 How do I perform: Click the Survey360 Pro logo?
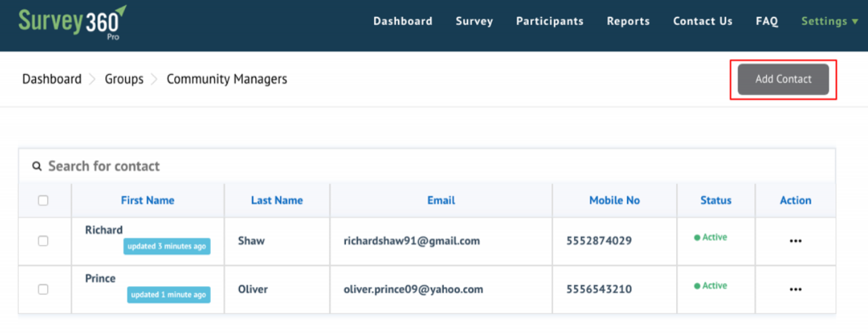[x=72, y=22]
